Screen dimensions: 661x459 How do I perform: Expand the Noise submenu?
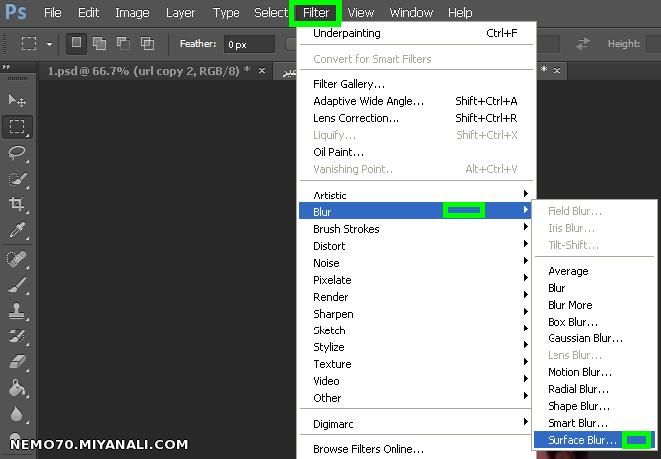click(415, 263)
